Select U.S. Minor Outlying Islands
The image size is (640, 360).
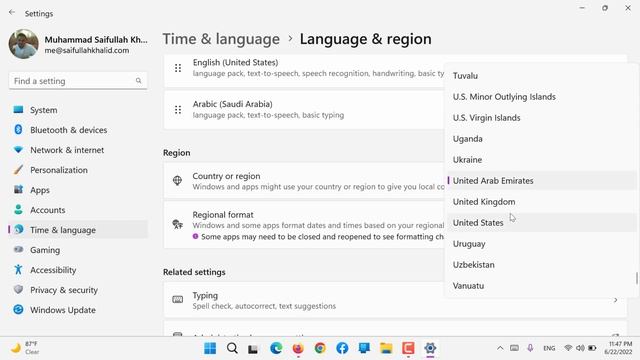click(x=542, y=97)
